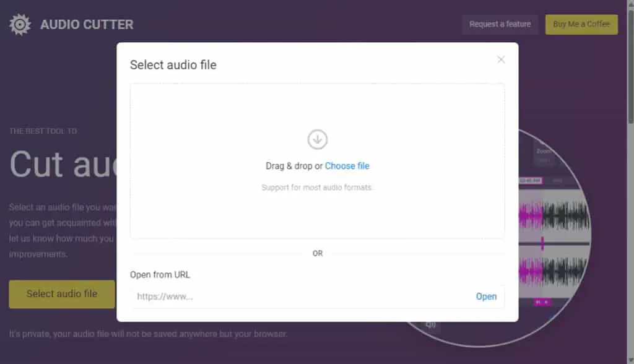634x364 pixels.
Task: Click the drag and drop upload area
Action: pos(318,161)
